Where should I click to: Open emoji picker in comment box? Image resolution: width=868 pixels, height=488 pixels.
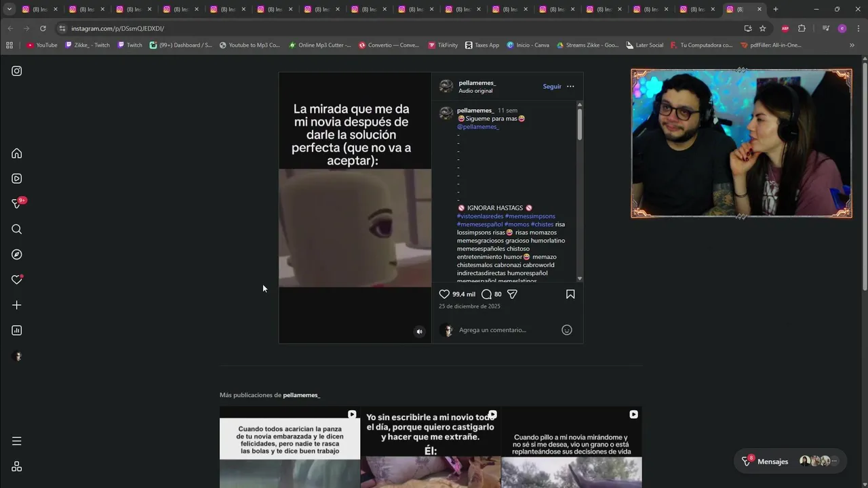(x=567, y=330)
